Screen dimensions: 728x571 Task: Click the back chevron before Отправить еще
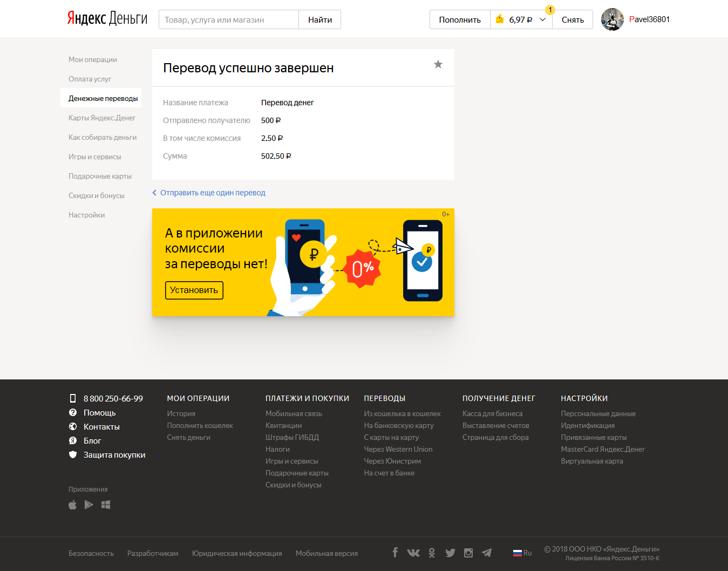click(154, 193)
